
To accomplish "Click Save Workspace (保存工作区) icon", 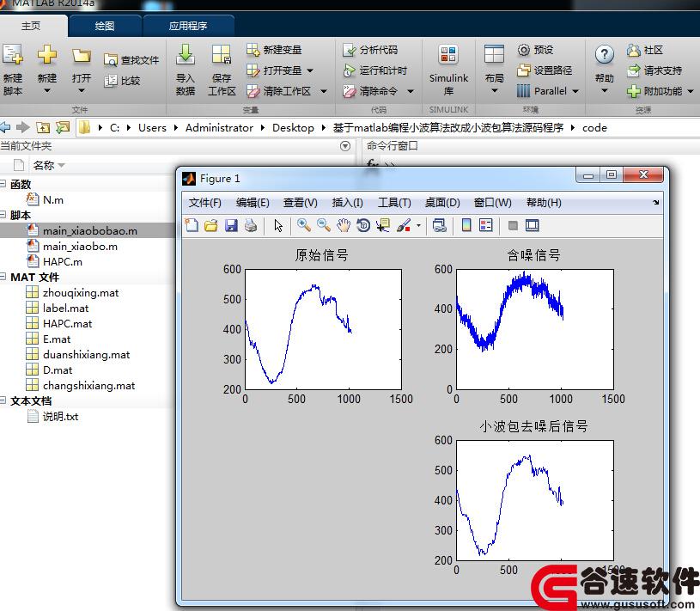I will coord(222,54).
